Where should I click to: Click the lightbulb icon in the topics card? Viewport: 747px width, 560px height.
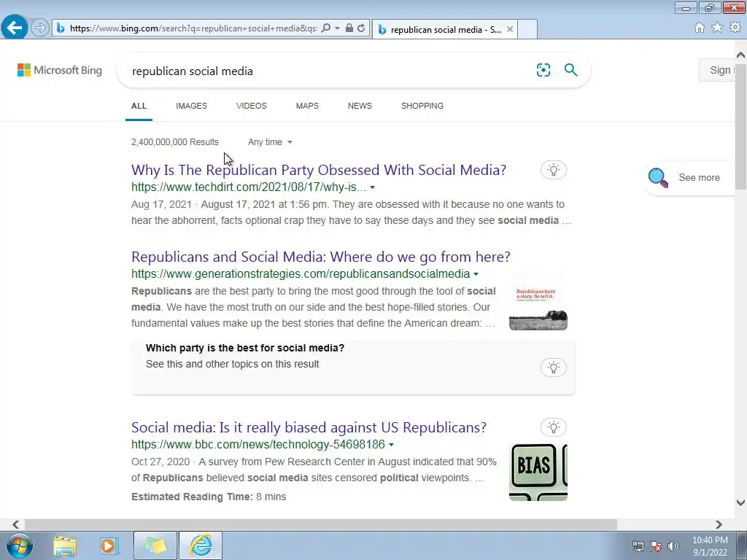(x=554, y=367)
